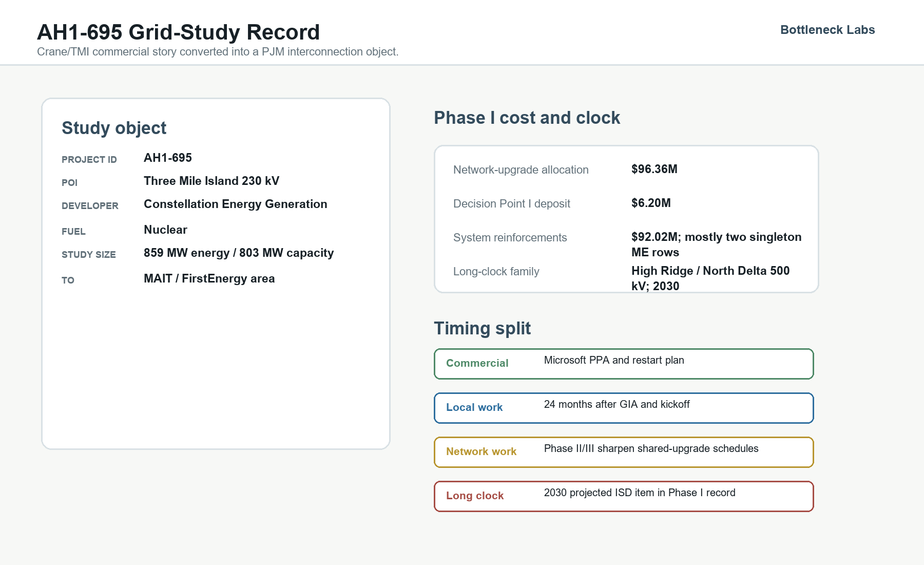Select $92.02M singleton ME rows text
The image size is (924, 565).
pos(717,244)
